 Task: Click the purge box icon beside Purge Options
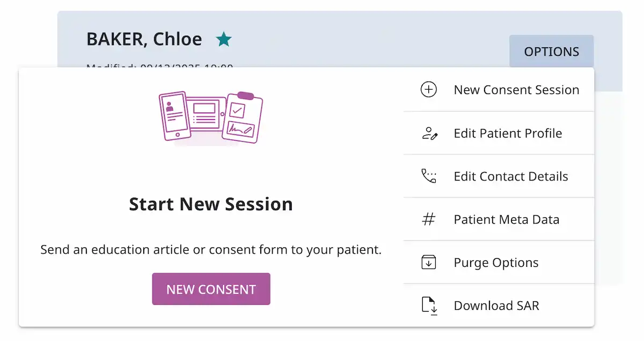click(428, 262)
